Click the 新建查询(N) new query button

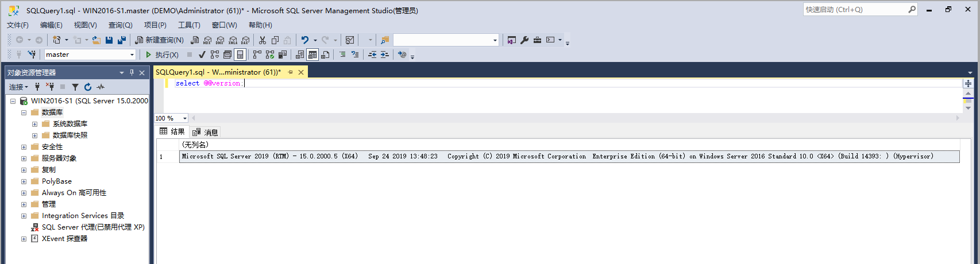click(159, 40)
